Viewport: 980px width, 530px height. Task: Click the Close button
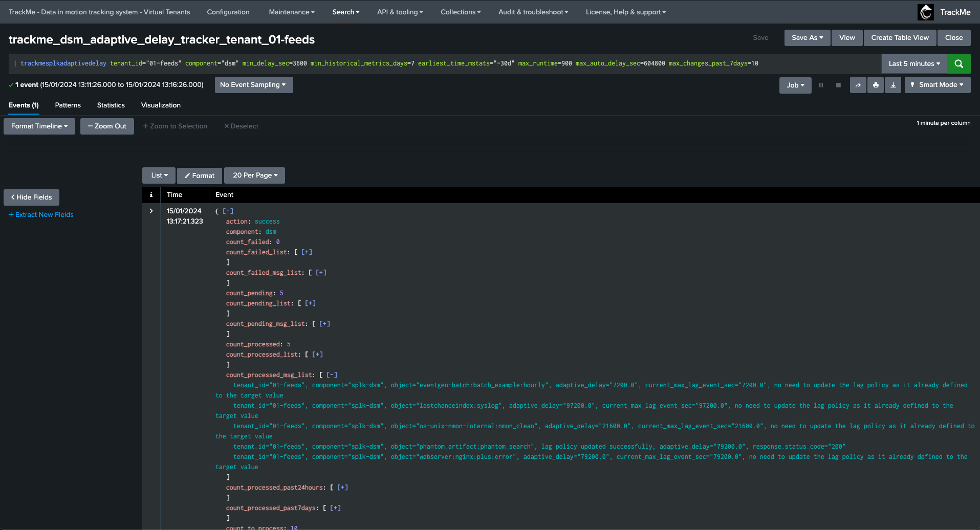pos(954,38)
